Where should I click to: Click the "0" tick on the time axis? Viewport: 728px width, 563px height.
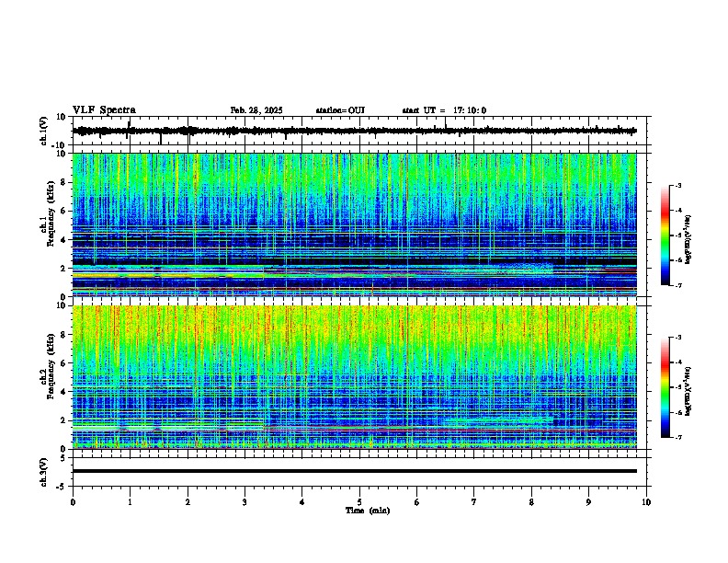[x=73, y=502]
